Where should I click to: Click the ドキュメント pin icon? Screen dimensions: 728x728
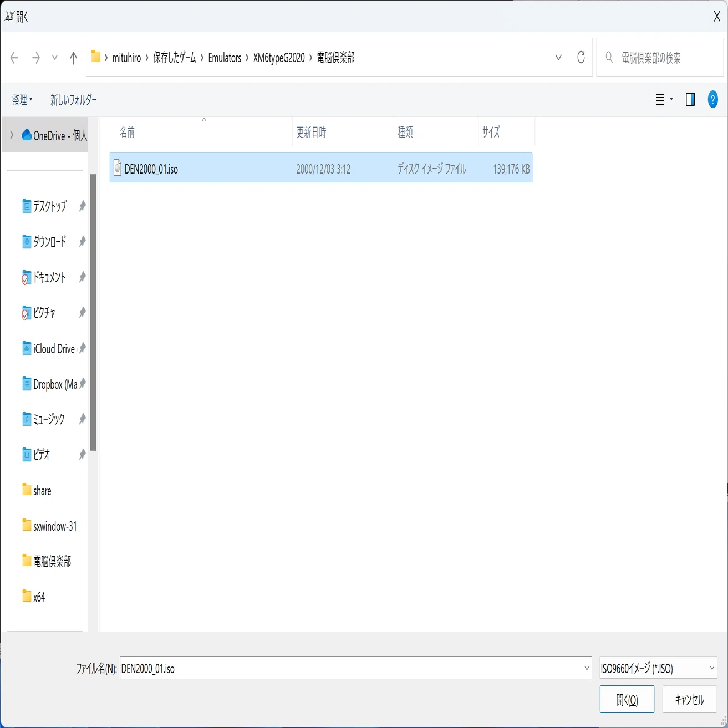[82, 277]
